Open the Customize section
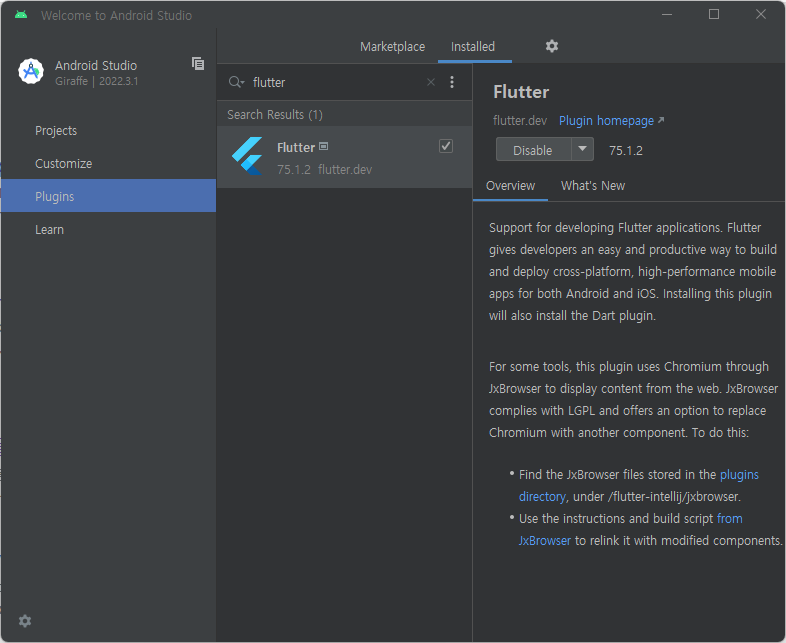The width and height of the screenshot is (786, 643). pyautogui.click(x=108, y=164)
